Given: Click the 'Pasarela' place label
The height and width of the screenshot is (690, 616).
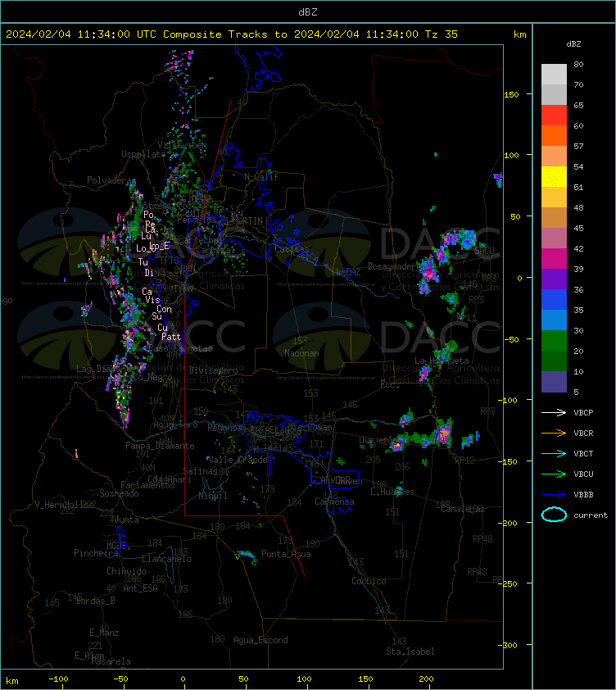Looking at the screenshot, I should (111, 661).
